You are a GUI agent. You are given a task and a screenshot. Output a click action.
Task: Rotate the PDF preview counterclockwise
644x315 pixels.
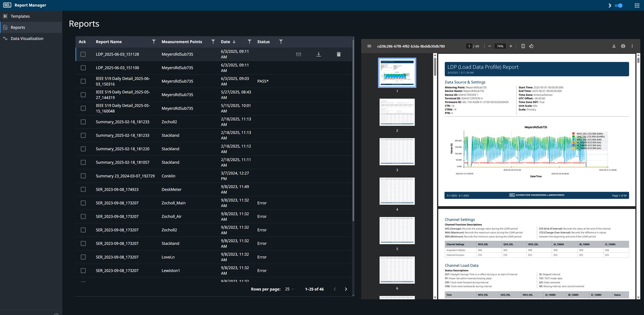(x=531, y=46)
